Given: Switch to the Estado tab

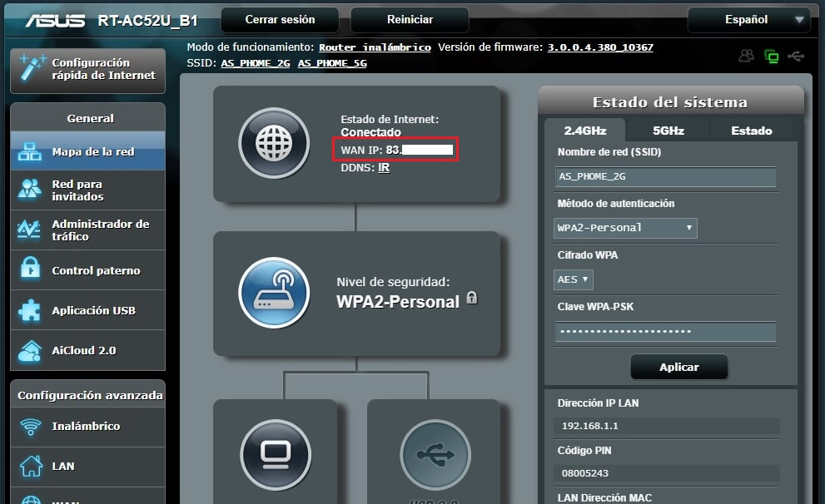Looking at the screenshot, I should coord(752,131).
